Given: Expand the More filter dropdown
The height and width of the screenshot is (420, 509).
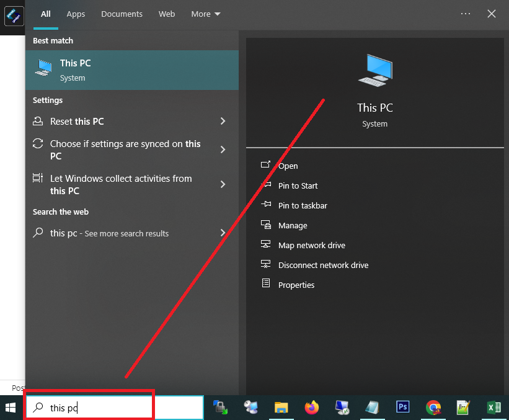Looking at the screenshot, I should [x=206, y=14].
